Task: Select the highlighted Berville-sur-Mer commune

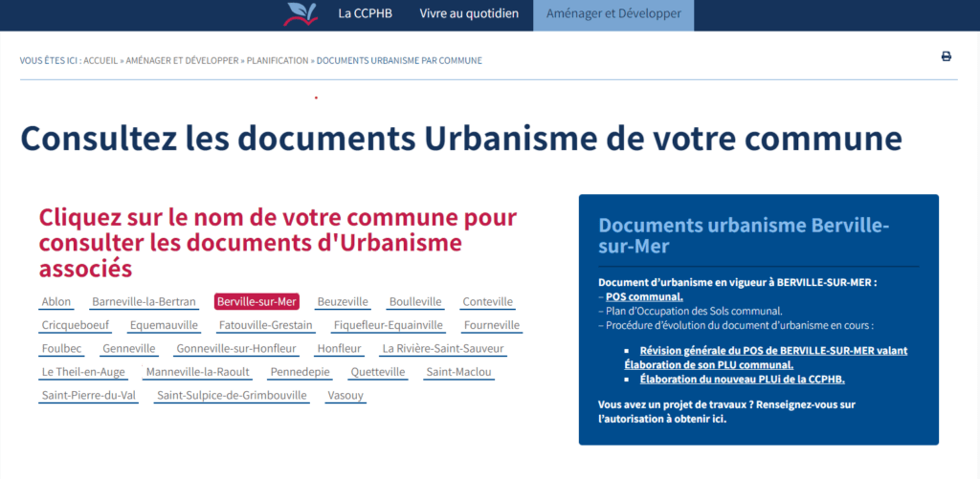Action: click(x=256, y=302)
